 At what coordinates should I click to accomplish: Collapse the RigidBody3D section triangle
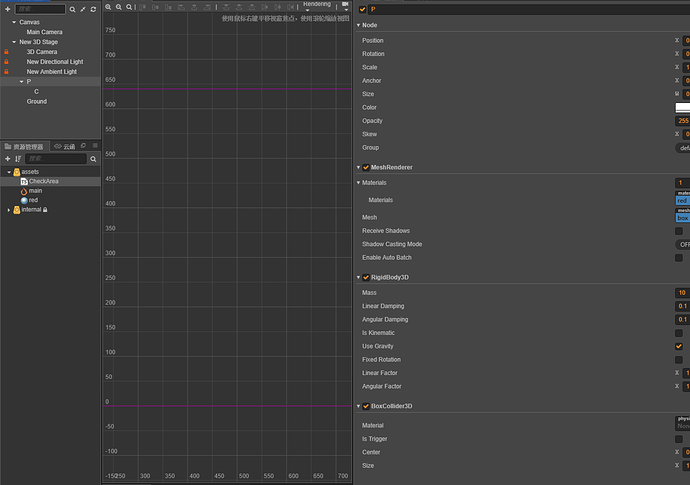pos(359,277)
